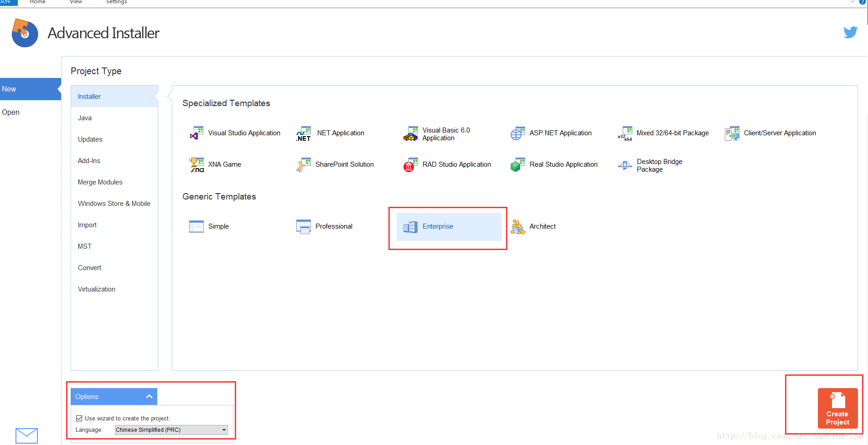Click the Architect label text

click(542, 226)
